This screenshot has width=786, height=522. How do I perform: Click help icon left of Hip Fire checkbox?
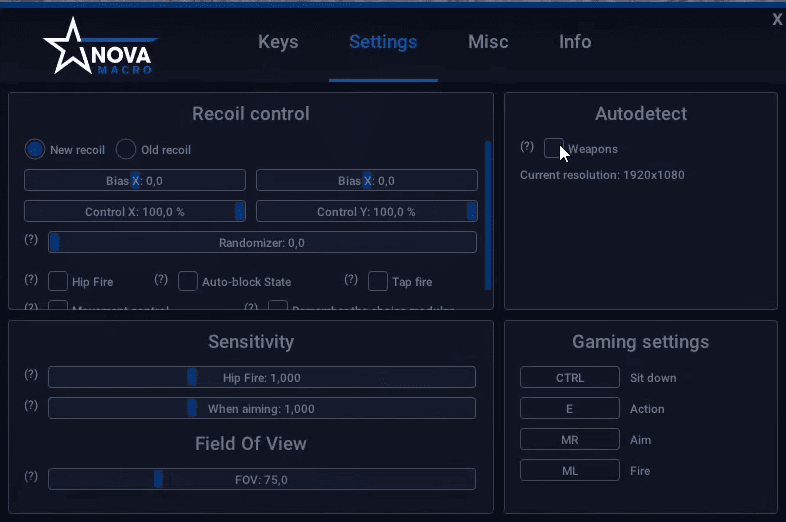click(31, 280)
